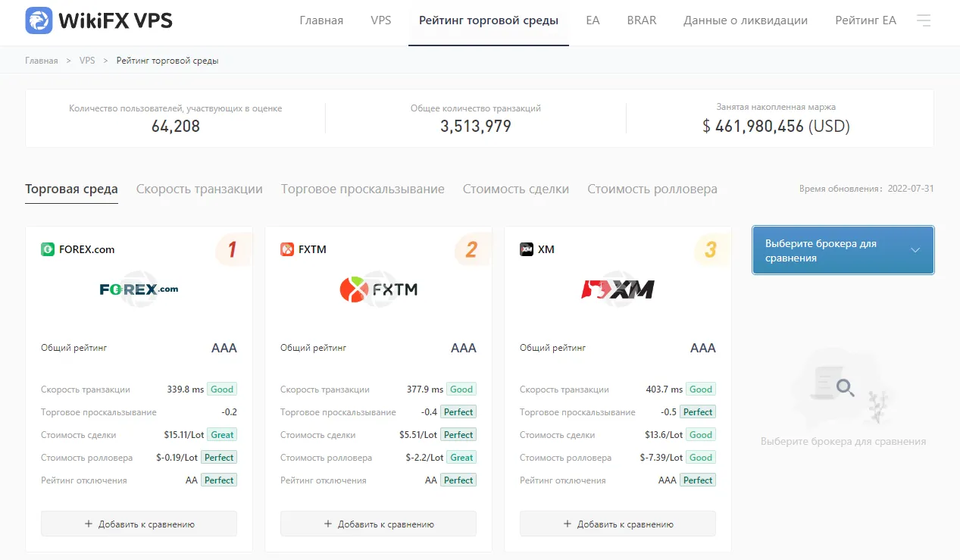The height and width of the screenshot is (560, 960).
Task: Open EA in top navigation
Action: tap(593, 20)
